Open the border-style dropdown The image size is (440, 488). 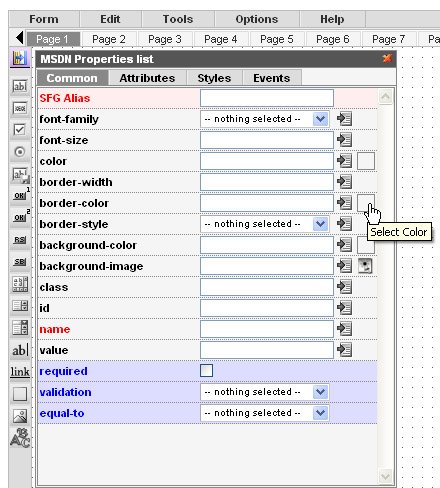pyautogui.click(x=265, y=224)
